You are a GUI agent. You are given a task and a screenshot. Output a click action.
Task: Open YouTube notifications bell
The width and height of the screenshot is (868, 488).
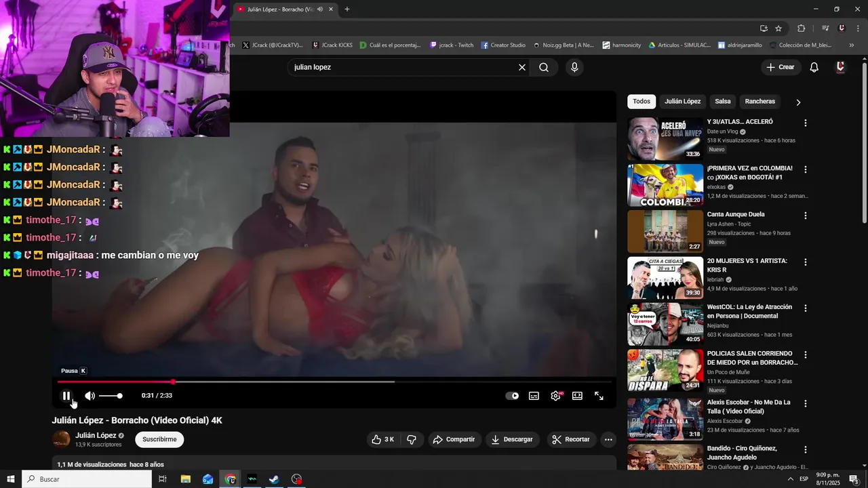pyautogui.click(x=814, y=67)
